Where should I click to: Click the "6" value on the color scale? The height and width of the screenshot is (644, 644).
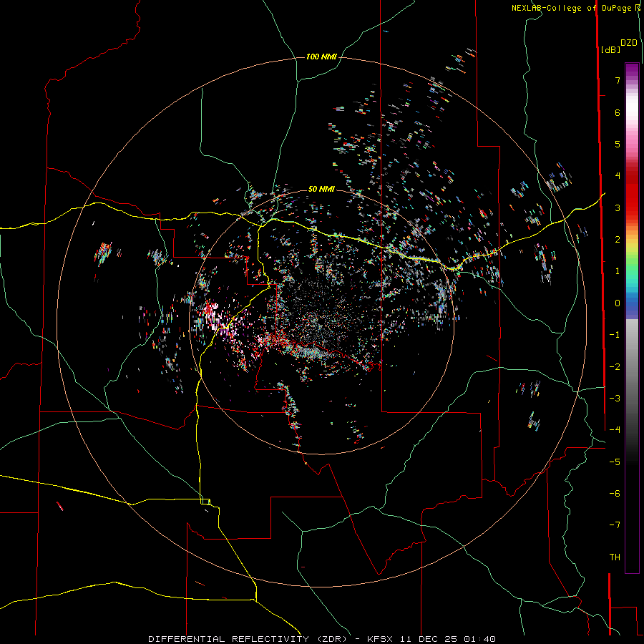click(618, 112)
